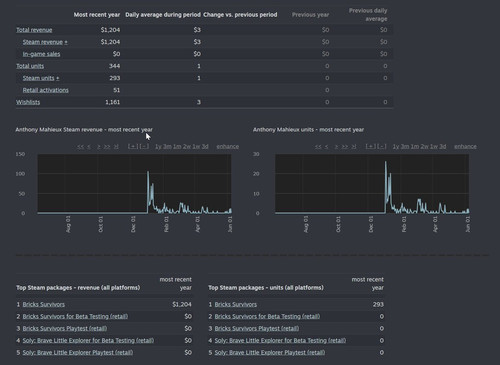Set revenue chart range to 1y
500x365 pixels.
tap(158, 147)
